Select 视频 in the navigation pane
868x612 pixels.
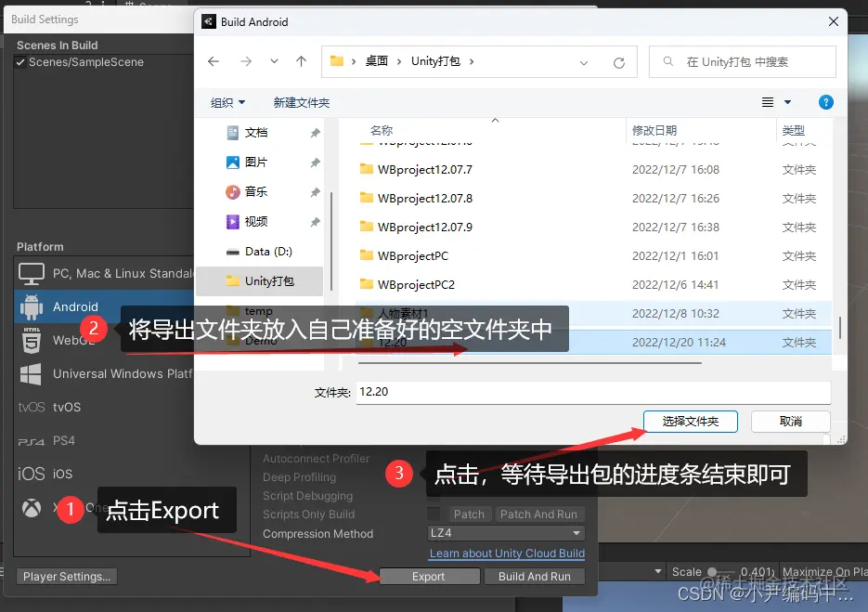(x=255, y=222)
